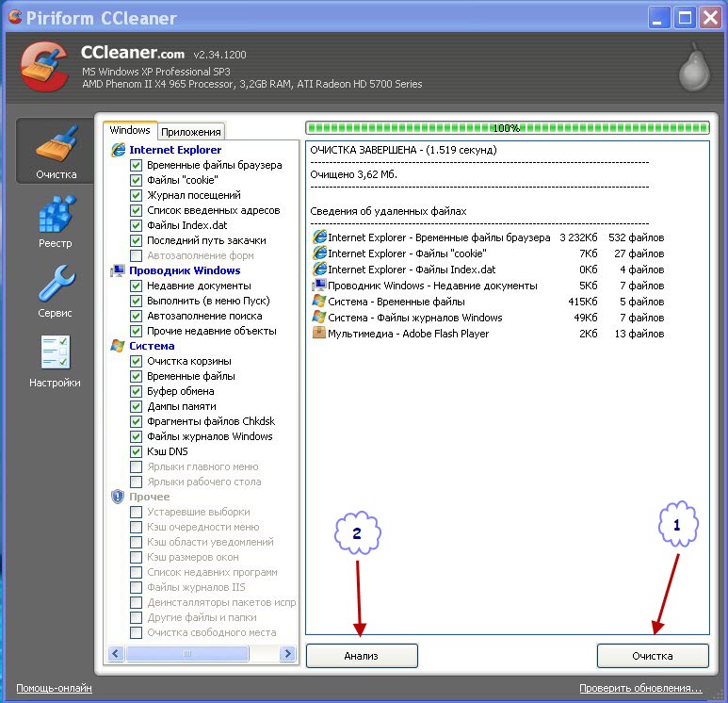
Task: Click "Сведения об удаленных файлах" heading
Action: 388,211
